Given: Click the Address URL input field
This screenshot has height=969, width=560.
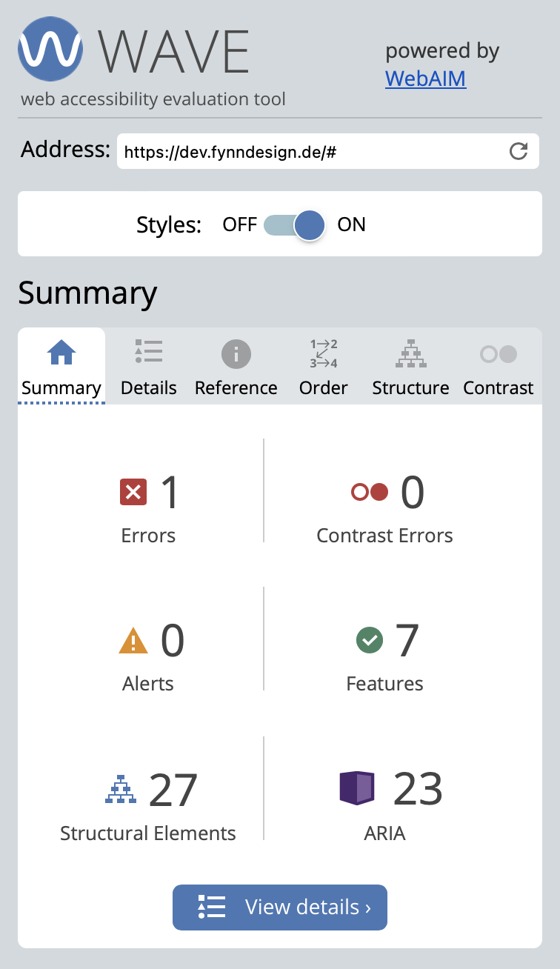Looking at the screenshot, I should [x=311, y=152].
